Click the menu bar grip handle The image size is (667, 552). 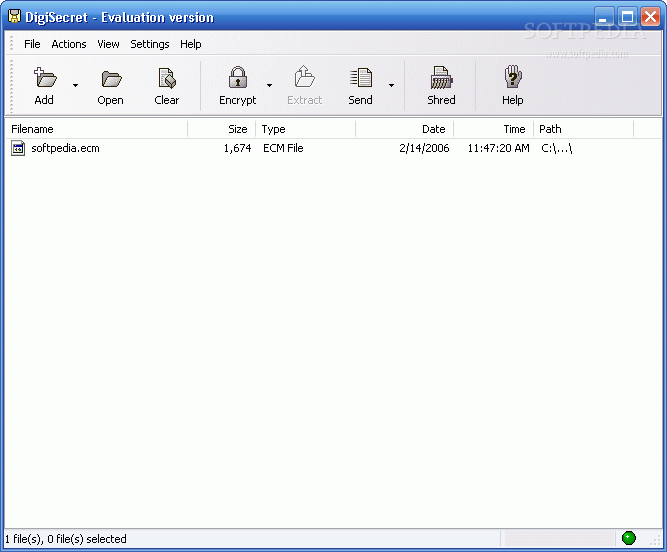(x=11, y=43)
